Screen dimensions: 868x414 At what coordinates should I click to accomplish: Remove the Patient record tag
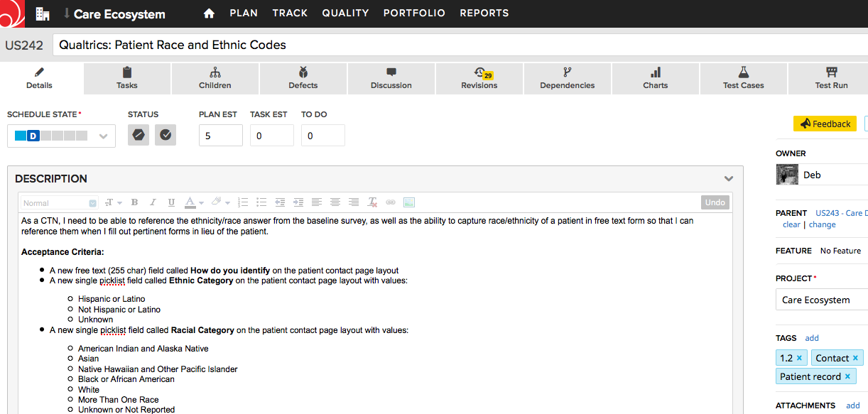point(847,376)
